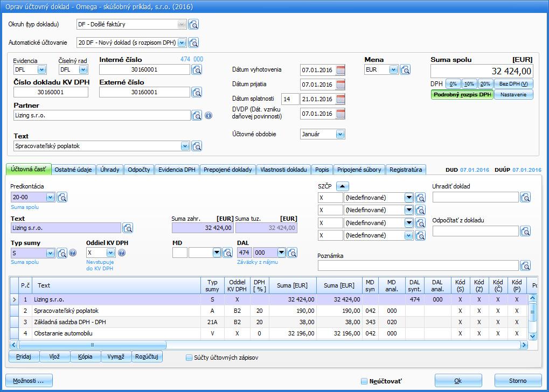Click Nastavenie button
Viewport: 549px width, 392px height.
click(513, 95)
